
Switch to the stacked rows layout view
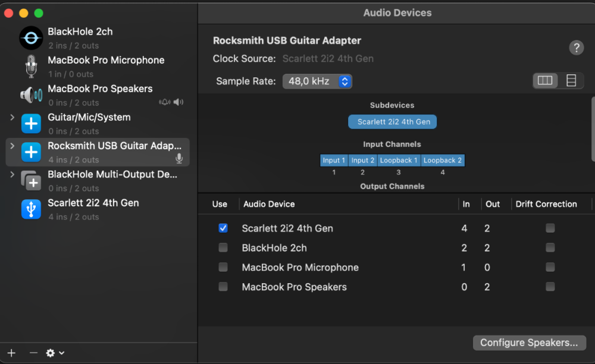[x=571, y=81]
